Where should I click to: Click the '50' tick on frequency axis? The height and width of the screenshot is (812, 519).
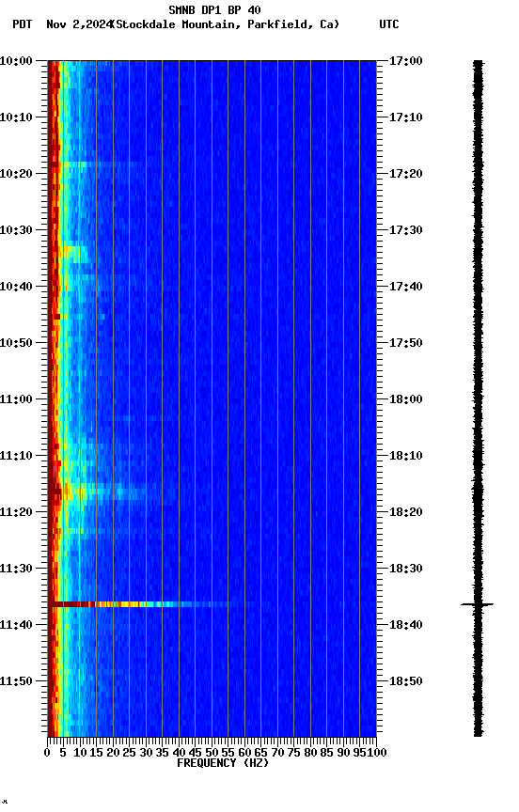(x=212, y=754)
